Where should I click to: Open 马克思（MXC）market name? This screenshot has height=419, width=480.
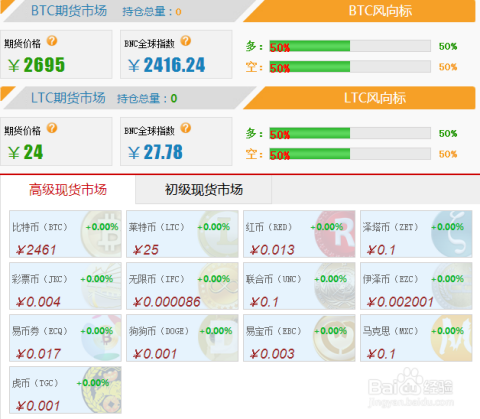391,331
